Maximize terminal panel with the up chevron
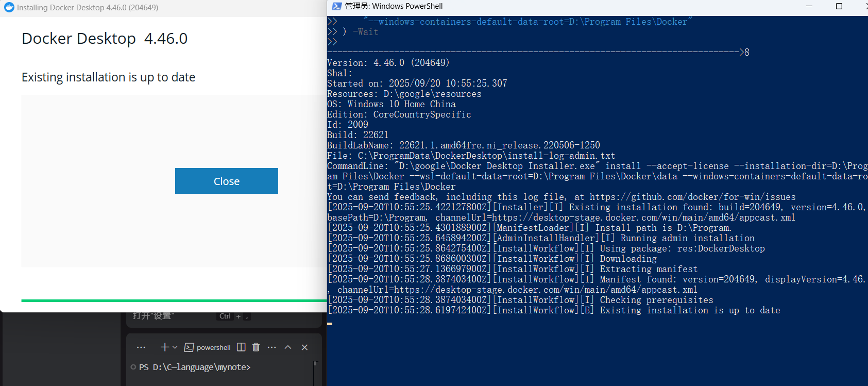Screen dimensions: 868x386 point(288,347)
